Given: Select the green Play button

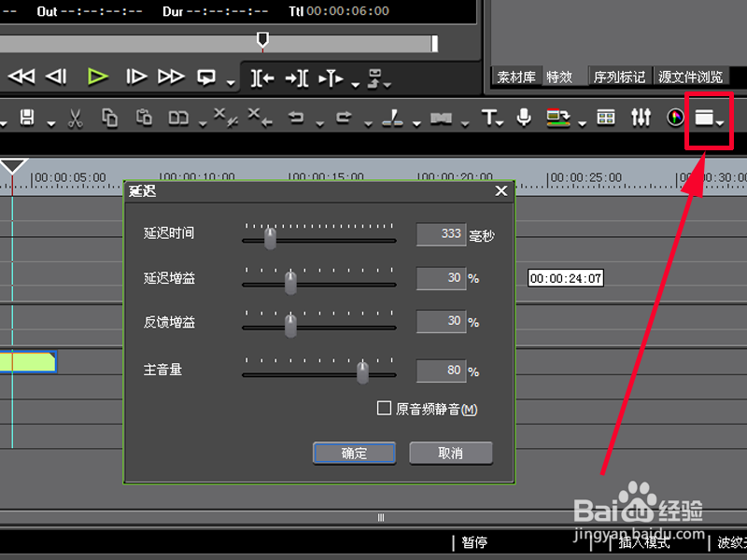Looking at the screenshot, I should tap(98, 77).
